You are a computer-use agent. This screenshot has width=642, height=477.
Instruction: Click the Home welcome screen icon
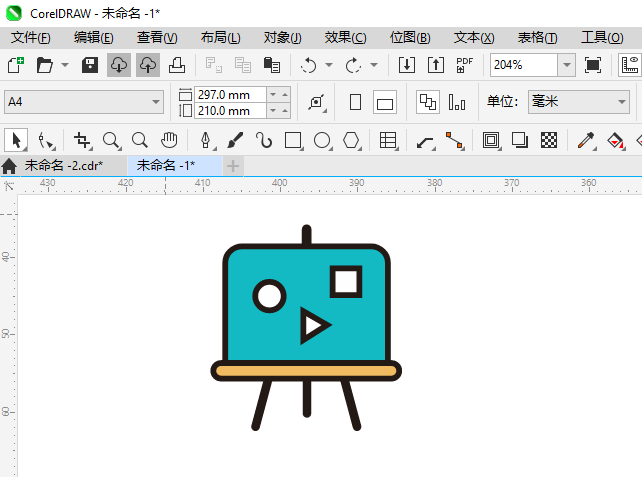9,166
